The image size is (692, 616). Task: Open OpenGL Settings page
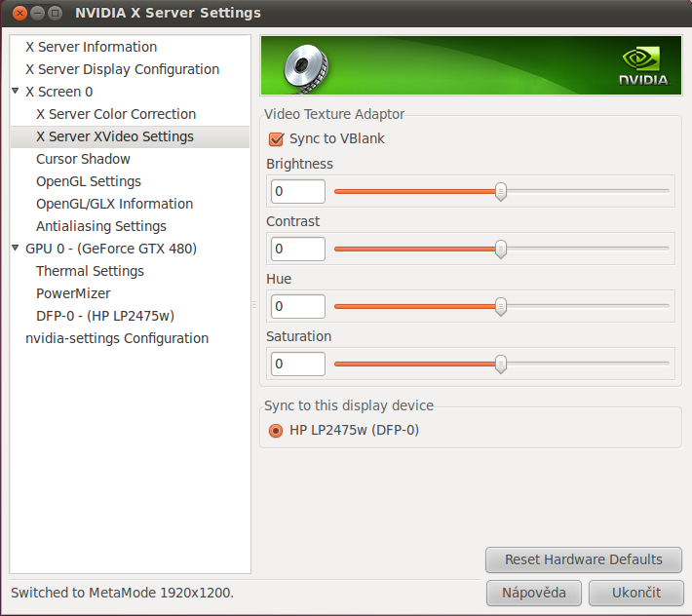coord(89,181)
